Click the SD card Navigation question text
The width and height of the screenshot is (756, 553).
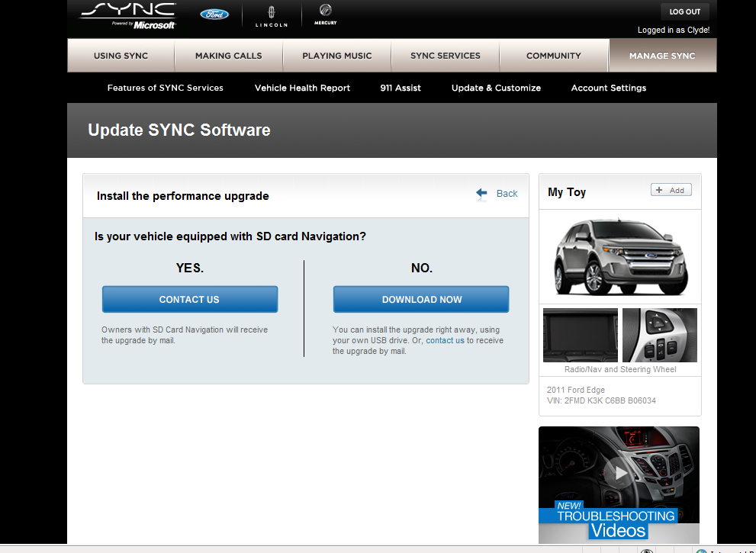[230, 236]
